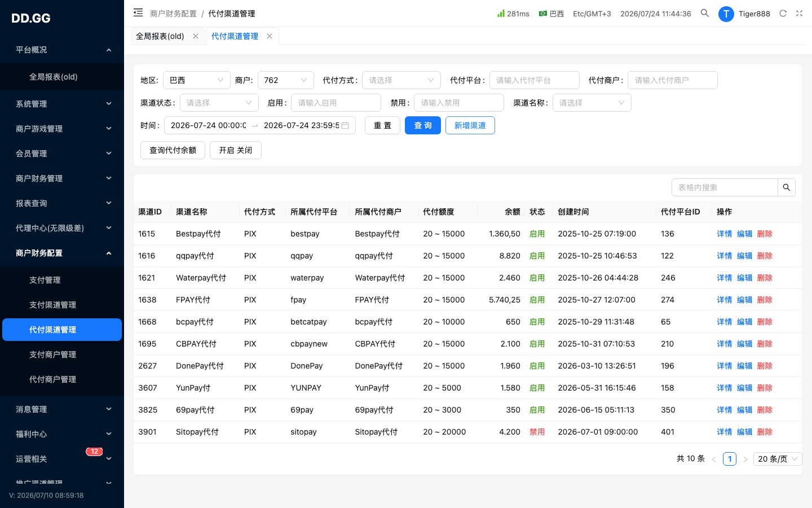812x508 pixels.
Task: Click 编辑 for qqpay代付 row
Action: point(744,256)
